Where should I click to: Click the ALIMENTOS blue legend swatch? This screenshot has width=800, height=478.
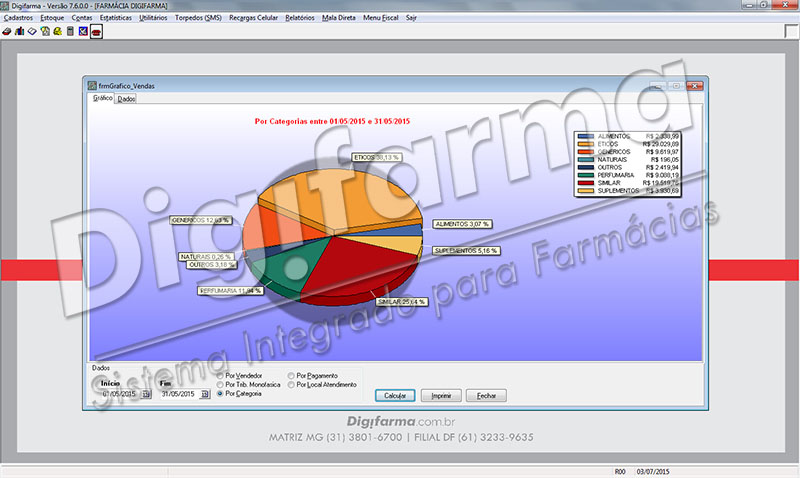pyautogui.click(x=586, y=136)
